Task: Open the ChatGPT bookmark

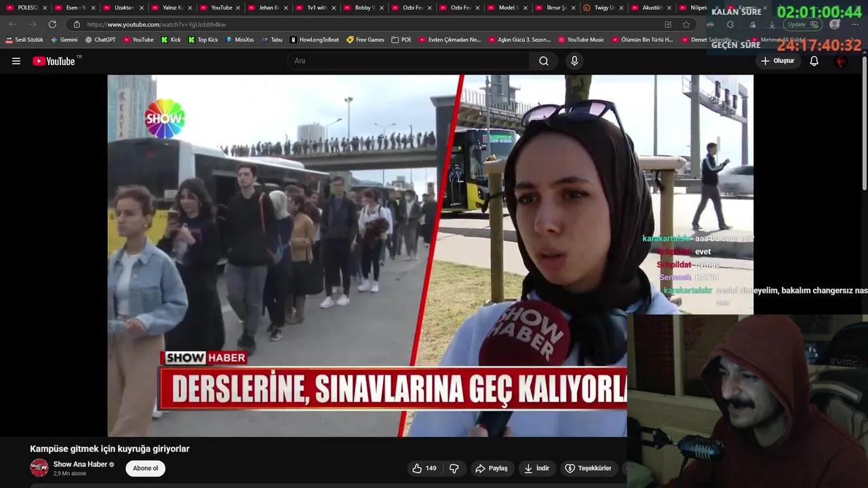Action: [100, 40]
